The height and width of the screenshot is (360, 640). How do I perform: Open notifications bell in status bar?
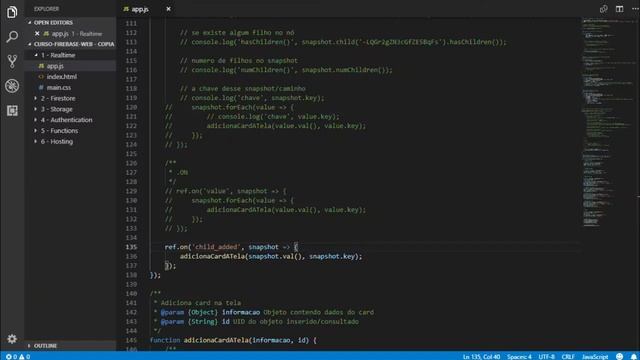(633, 356)
